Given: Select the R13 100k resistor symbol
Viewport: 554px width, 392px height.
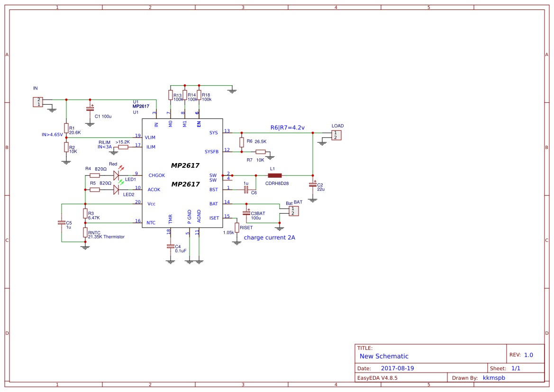Looking at the screenshot, I should (170, 95).
